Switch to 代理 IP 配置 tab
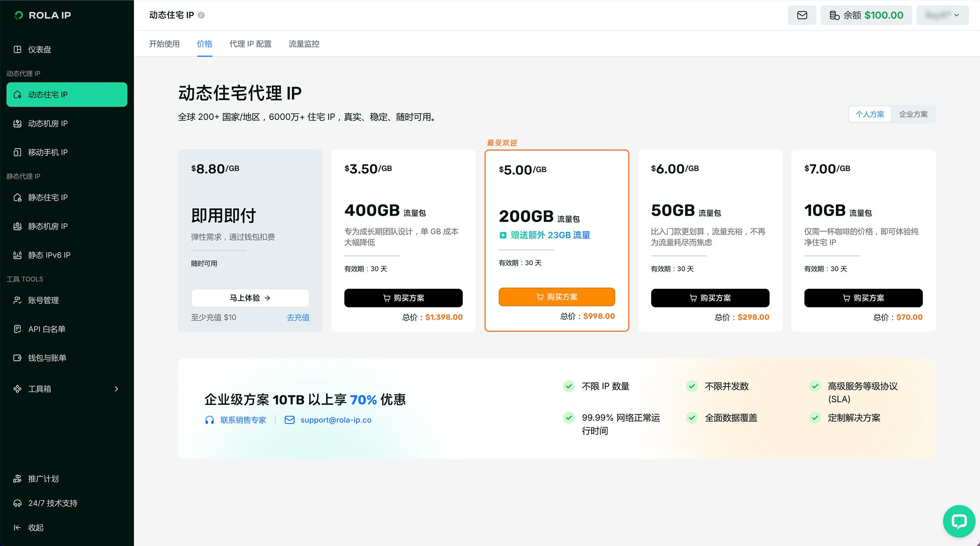The height and width of the screenshot is (546, 980). click(x=250, y=44)
